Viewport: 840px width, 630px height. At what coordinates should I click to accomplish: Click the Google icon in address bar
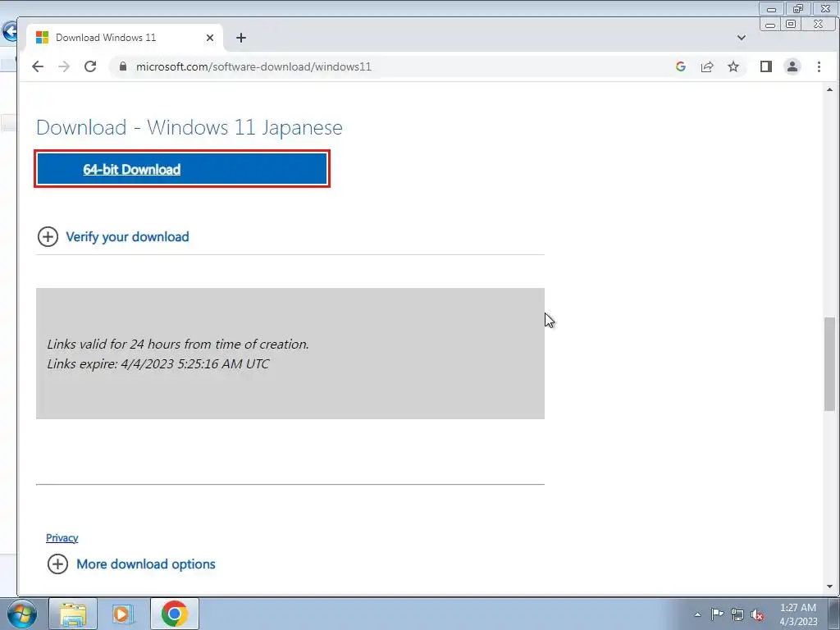[681, 66]
